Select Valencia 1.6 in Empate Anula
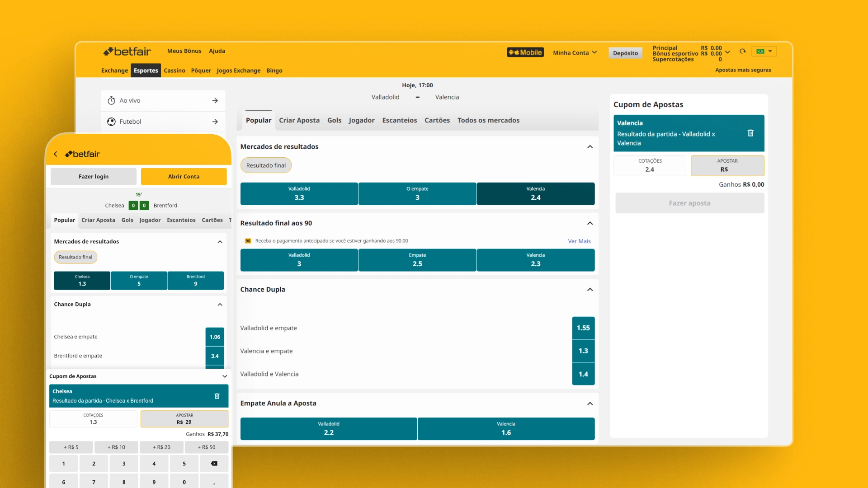Screen dimensions: 868x488 click(x=506, y=429)
